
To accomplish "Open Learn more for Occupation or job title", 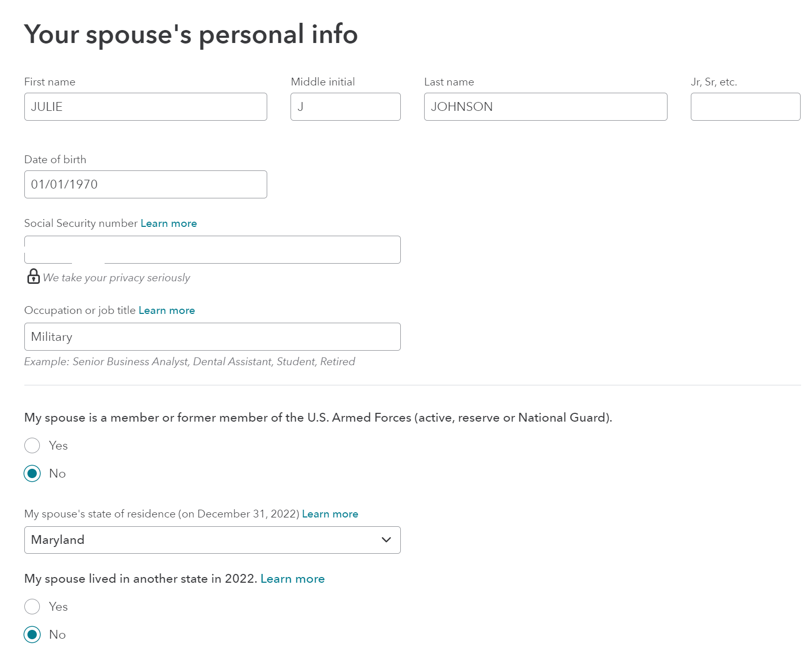I will coord(167,310).
